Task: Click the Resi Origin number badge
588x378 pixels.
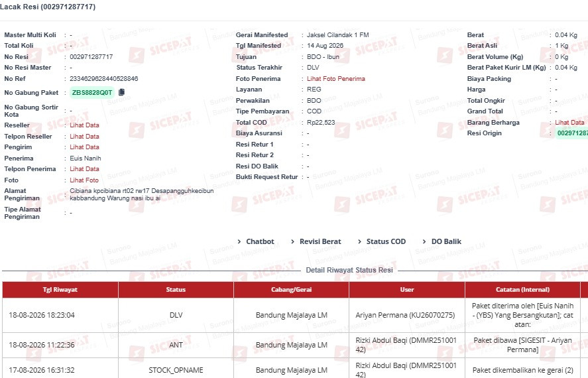Action: [x=571, y=133]
